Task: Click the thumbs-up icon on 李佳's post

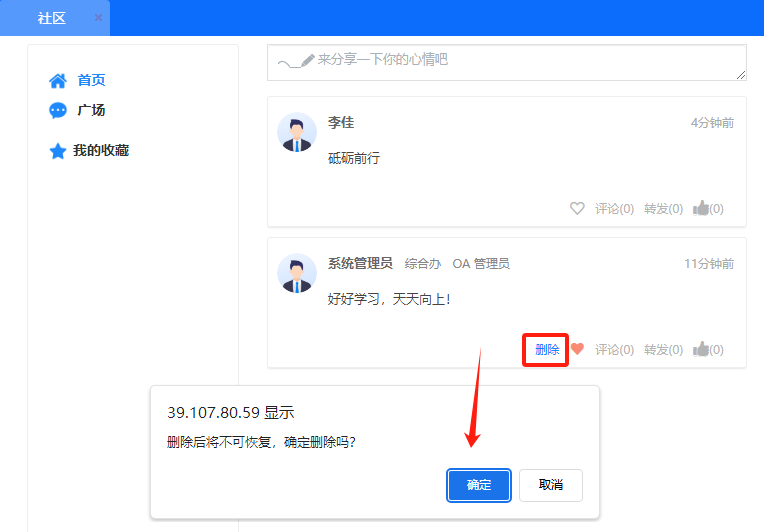Action: click(x=701, y=209)
